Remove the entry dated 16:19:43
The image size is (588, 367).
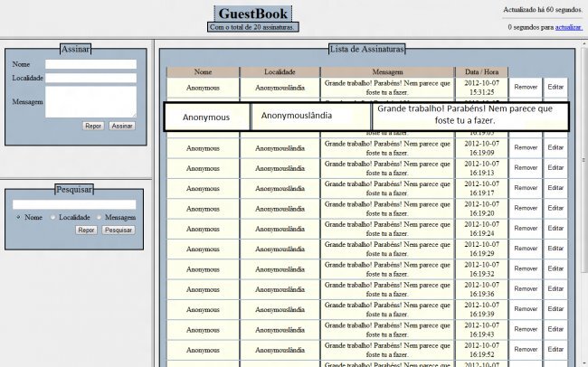pos(526,330)
